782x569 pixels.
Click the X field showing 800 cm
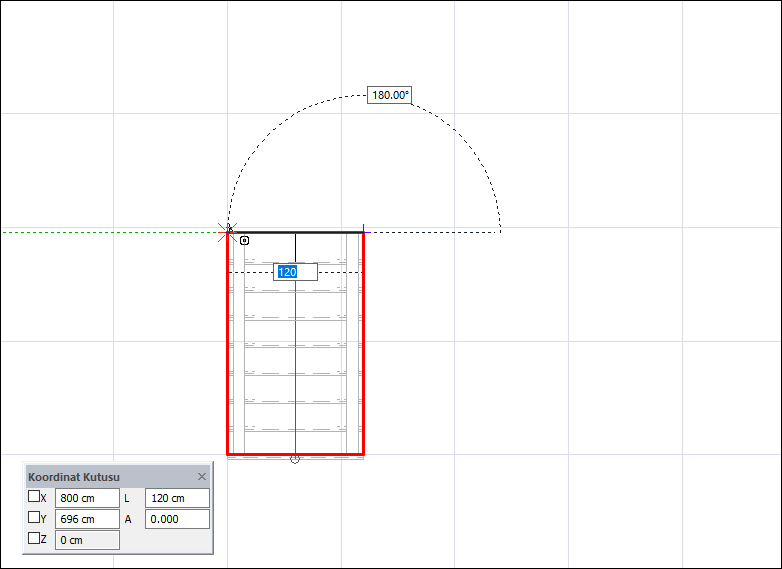pos(87,498)
